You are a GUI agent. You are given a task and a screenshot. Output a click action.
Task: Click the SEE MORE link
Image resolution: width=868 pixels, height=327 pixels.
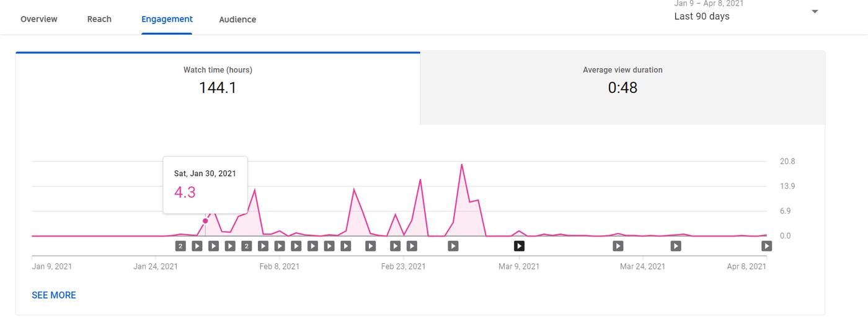point(54,295)
